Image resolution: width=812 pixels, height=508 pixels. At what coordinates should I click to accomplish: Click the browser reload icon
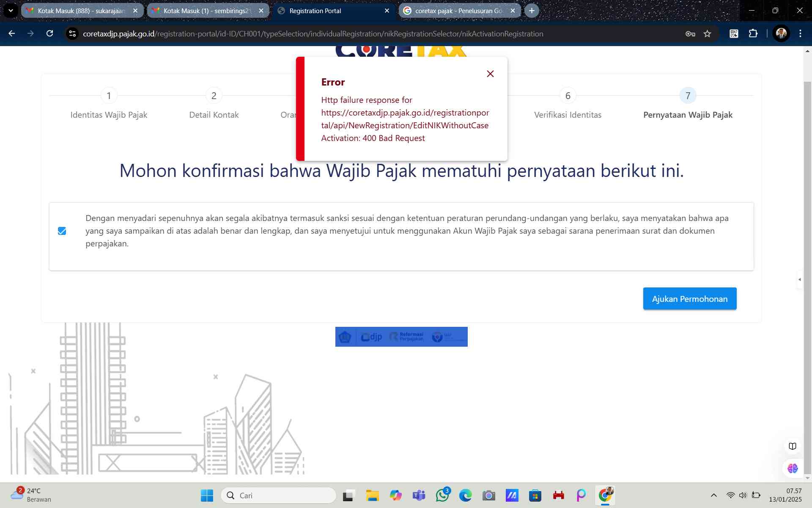[x=49, y=34]
